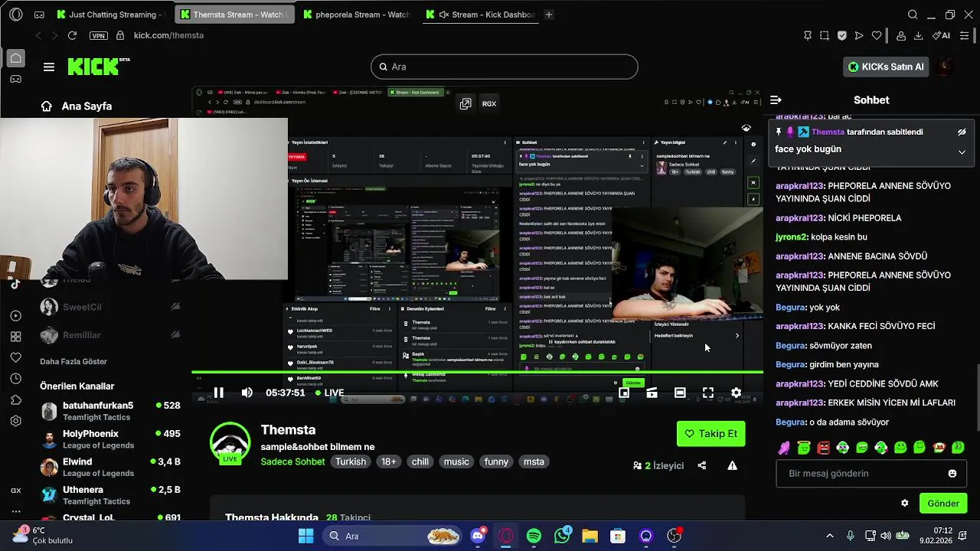This screenshot has height=551, width=980.
Task: Pause the Themsta stream video
Action: click(218, 393)
